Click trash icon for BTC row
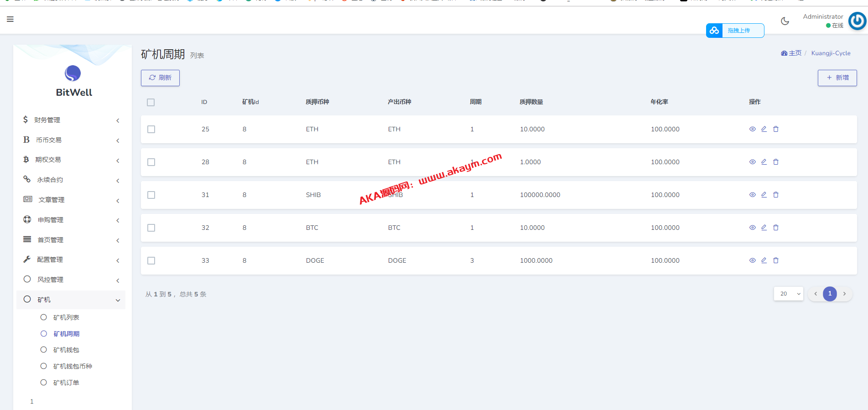Image resolution: width=868 pixels, height=410 pixels. [x=776, y=228]
